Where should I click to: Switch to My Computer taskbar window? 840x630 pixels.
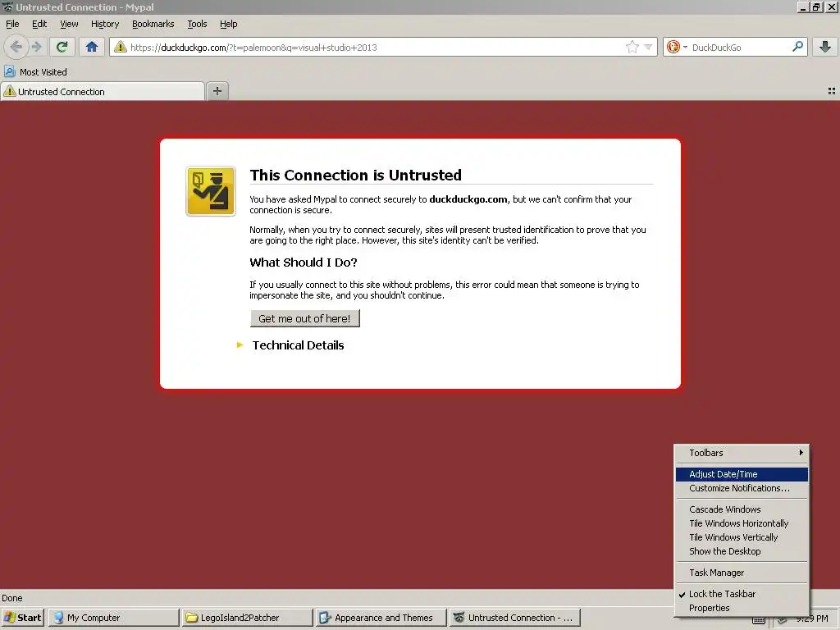(x=113, y=618)
